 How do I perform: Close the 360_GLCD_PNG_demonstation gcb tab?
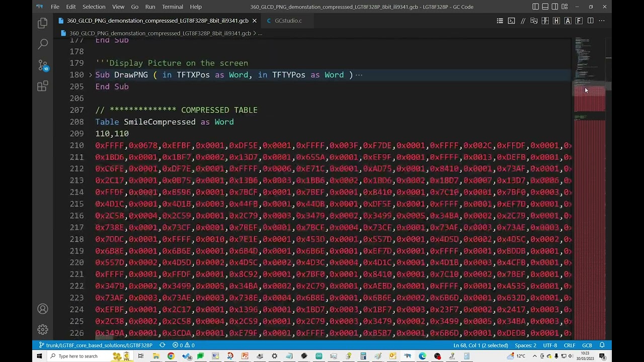point(254,21)
